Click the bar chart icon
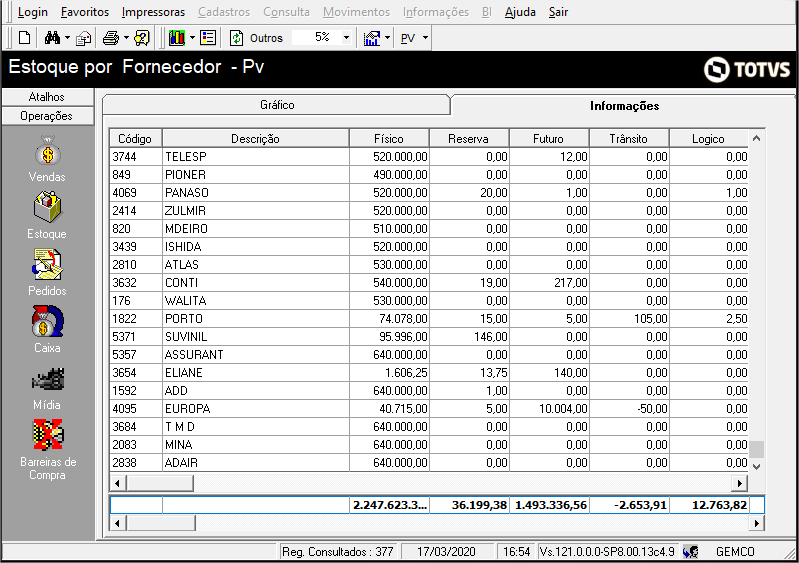 tap(177, 38)
